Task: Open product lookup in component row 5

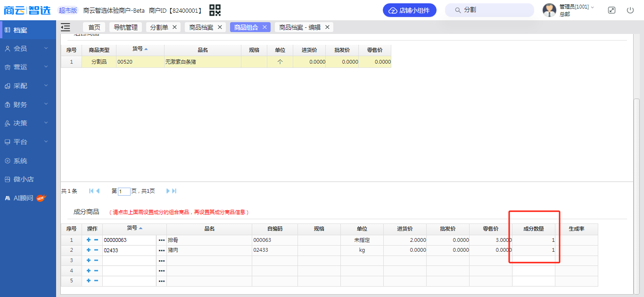Action: point(162,281)
